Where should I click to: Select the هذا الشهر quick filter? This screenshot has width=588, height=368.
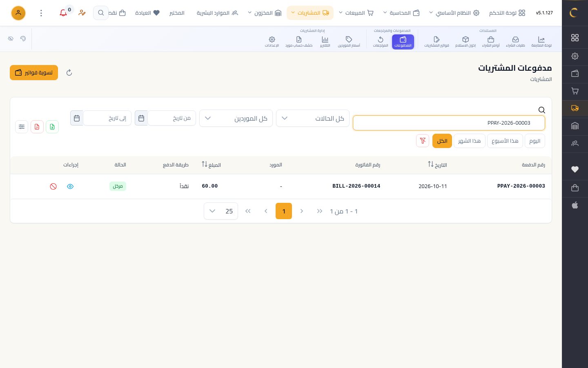469,141
